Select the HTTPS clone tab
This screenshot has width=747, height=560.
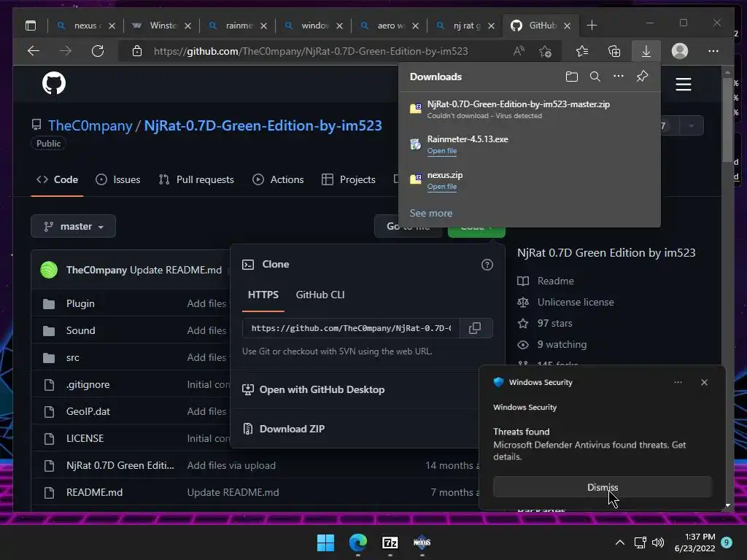pyautogui.click(x=263, y=295)
